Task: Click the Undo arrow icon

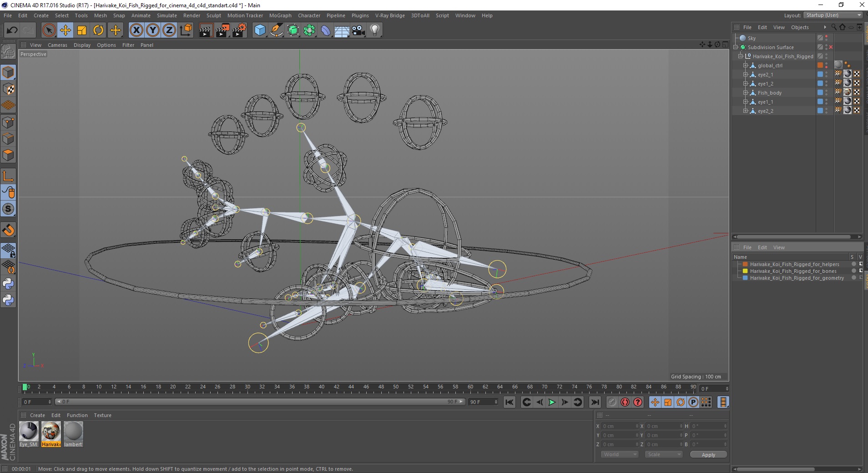Action: coord(12,30)
